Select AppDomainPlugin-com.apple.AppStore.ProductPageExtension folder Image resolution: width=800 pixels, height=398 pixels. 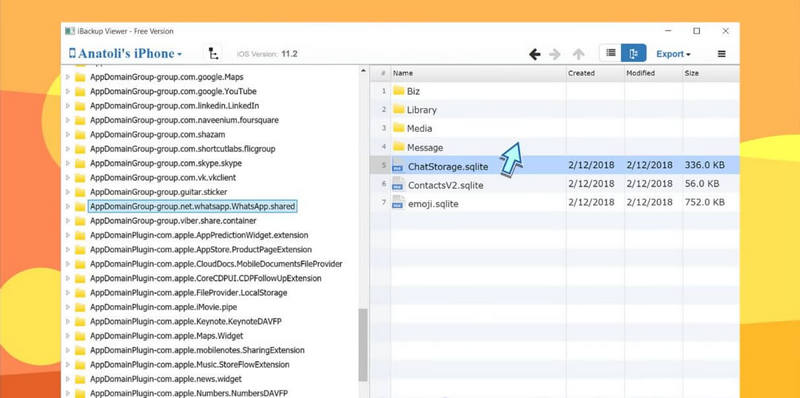point(201,250)
